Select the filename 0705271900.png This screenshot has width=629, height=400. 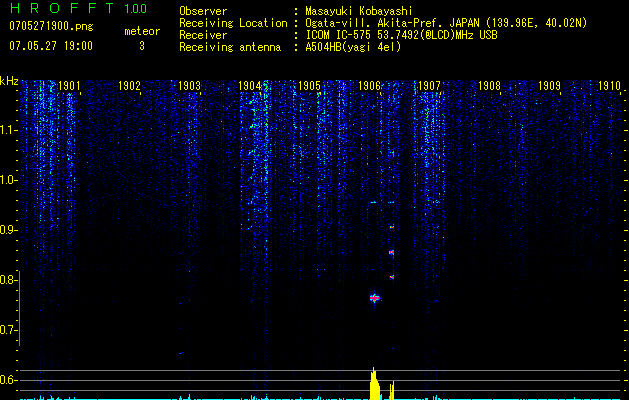51,26
